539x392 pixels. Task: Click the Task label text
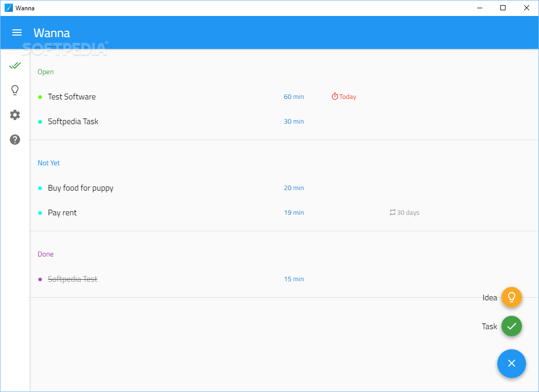pyautogui.click(x=490, y=327)
